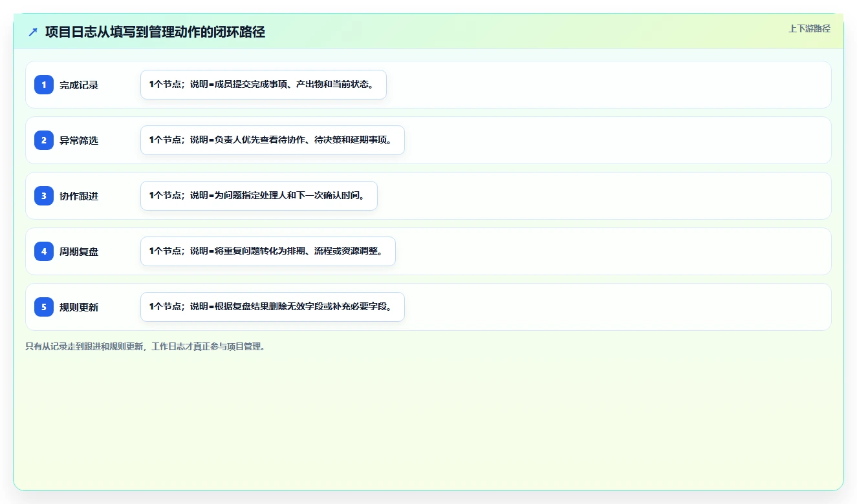The height and width of the screenshot is (504, 857).
Task: Open the node card about 负责人优先查看待协作
Action: point(272,140)
